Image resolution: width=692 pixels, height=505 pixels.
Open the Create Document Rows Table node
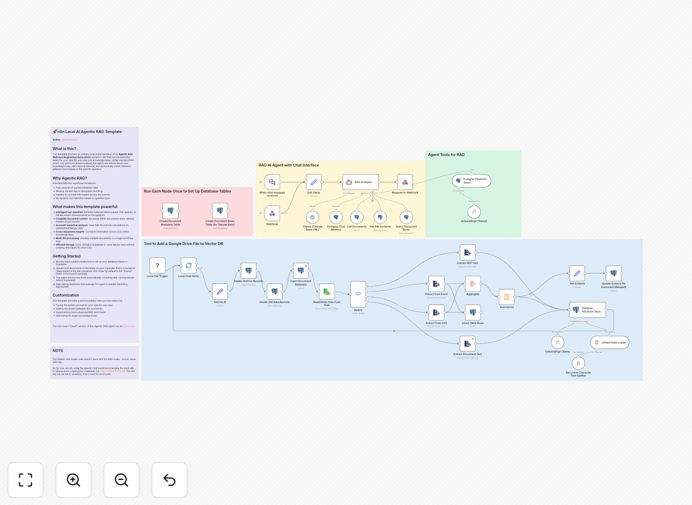click(x=220, y=211)
